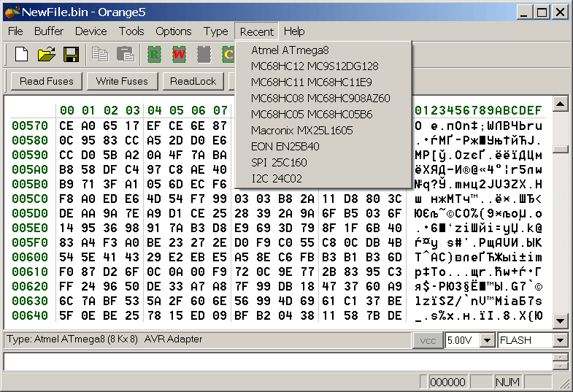Click the New file toolbar icon
The height and width of the screenshot is (392, 573).
[21, 55]
